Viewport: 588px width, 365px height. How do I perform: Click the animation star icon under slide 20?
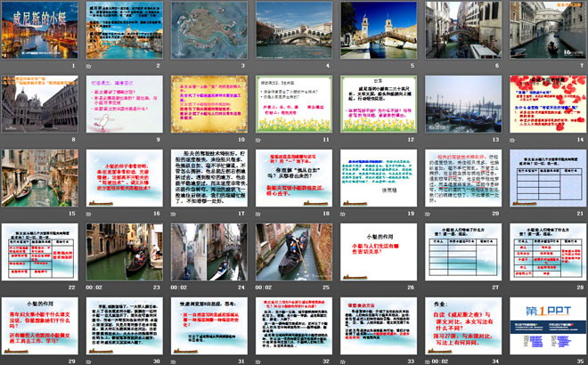click(428, 214)
